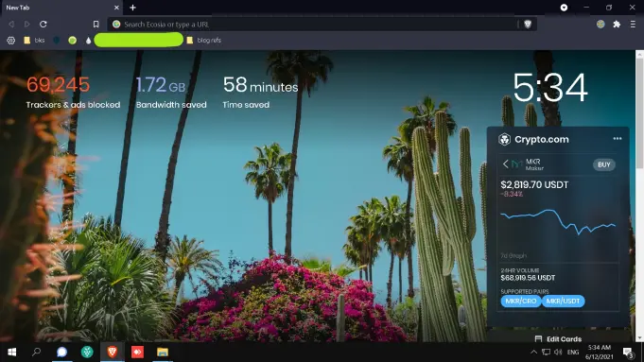Click the ENG language indicator
The height and width of the screenshot is (362, 644).
(573, 353)
